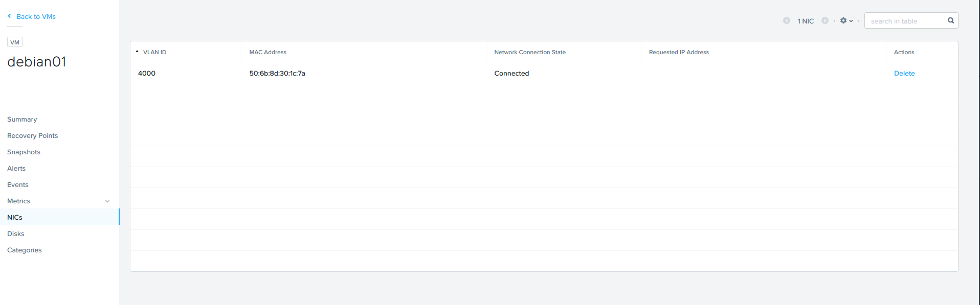The image size is (980, 305).
Task: Click the VM type badge
Action: (x=15, y=42)
